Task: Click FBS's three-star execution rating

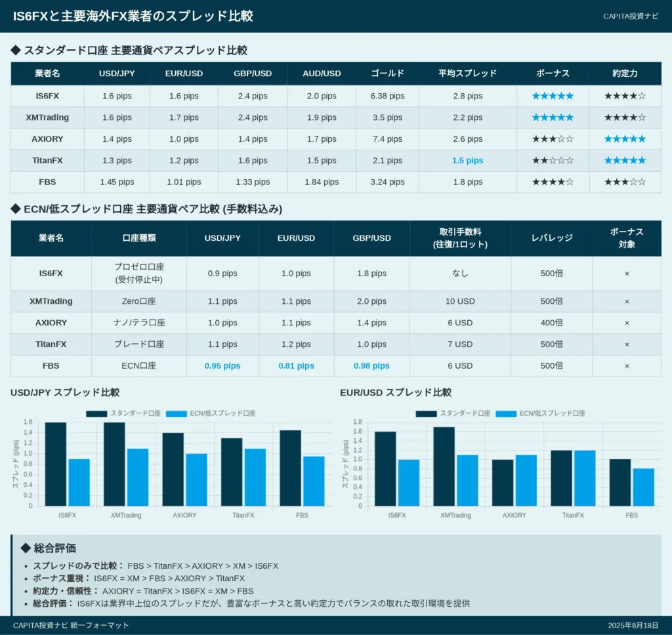Action: click(x=625, y=182)
